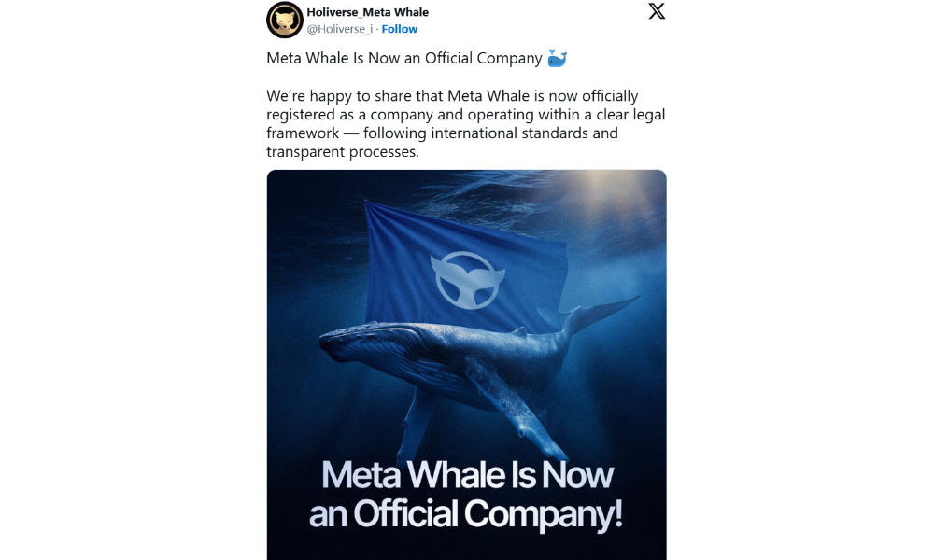Click "Meta Whale Is Now" image caption line
934x560 pixels.
pos(467,475)
